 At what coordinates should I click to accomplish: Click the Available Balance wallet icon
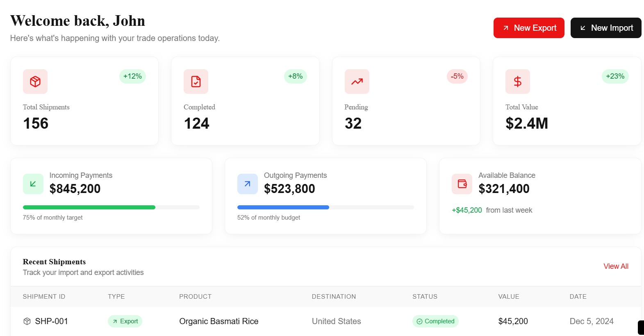462,184
